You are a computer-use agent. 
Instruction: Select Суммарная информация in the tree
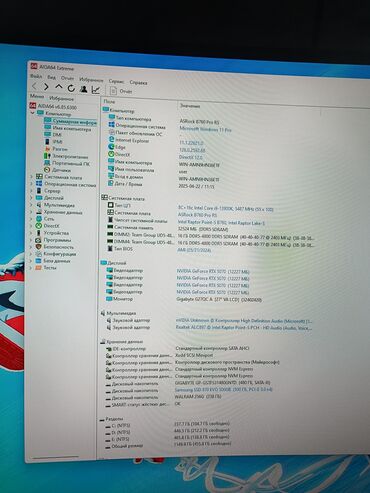click(70, 122)
